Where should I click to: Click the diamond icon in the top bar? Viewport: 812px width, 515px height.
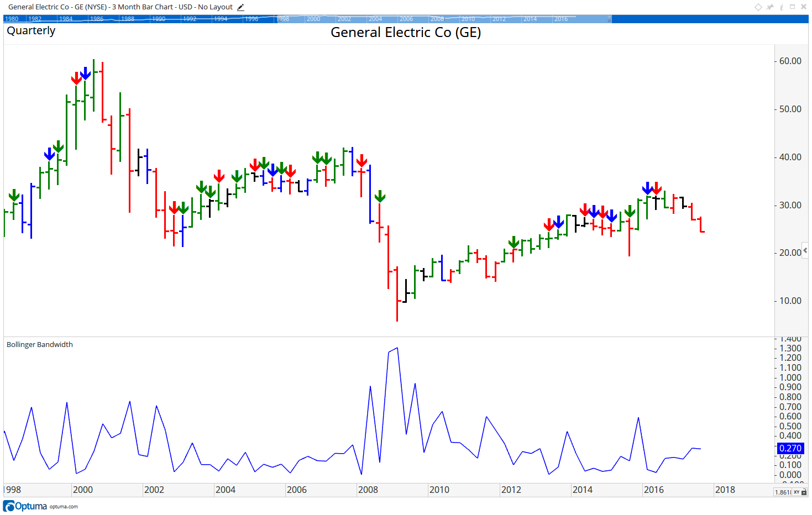(x=758, y=7)
